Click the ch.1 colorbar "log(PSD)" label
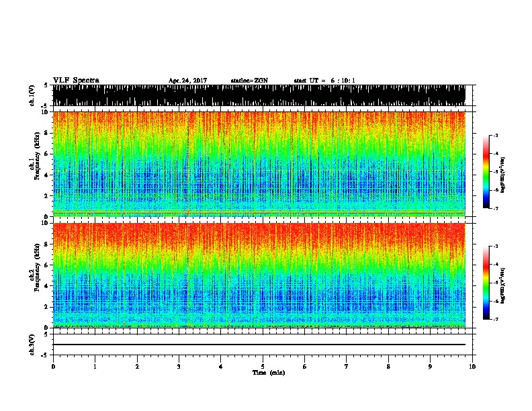Screen dimensions: 532x411 pyautogui.click(x=502, y=175)
